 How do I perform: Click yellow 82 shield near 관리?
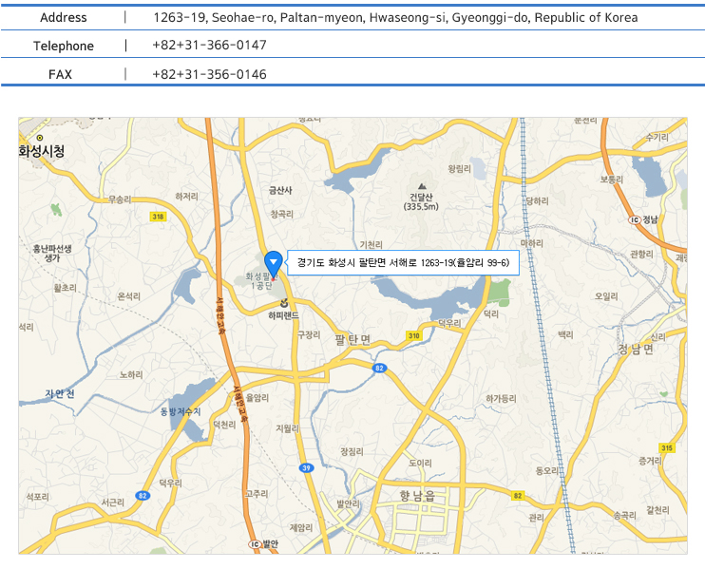click(x=518, y=496)
